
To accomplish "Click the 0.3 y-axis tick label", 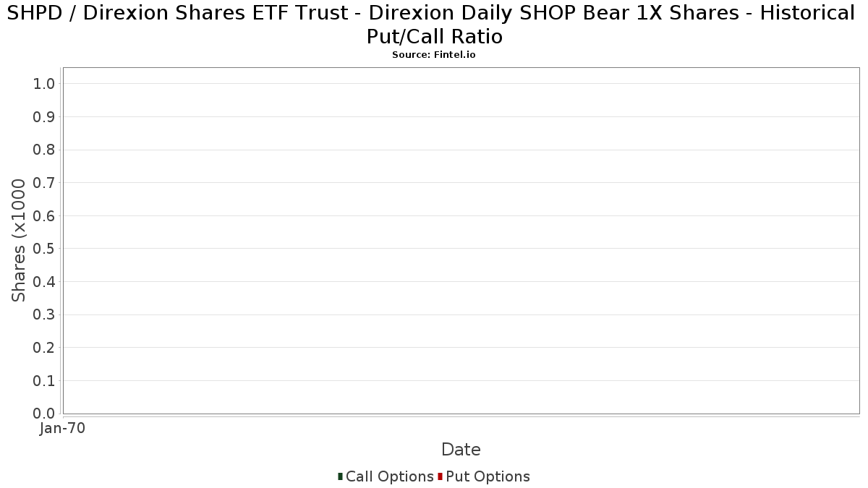I will 44,314.
